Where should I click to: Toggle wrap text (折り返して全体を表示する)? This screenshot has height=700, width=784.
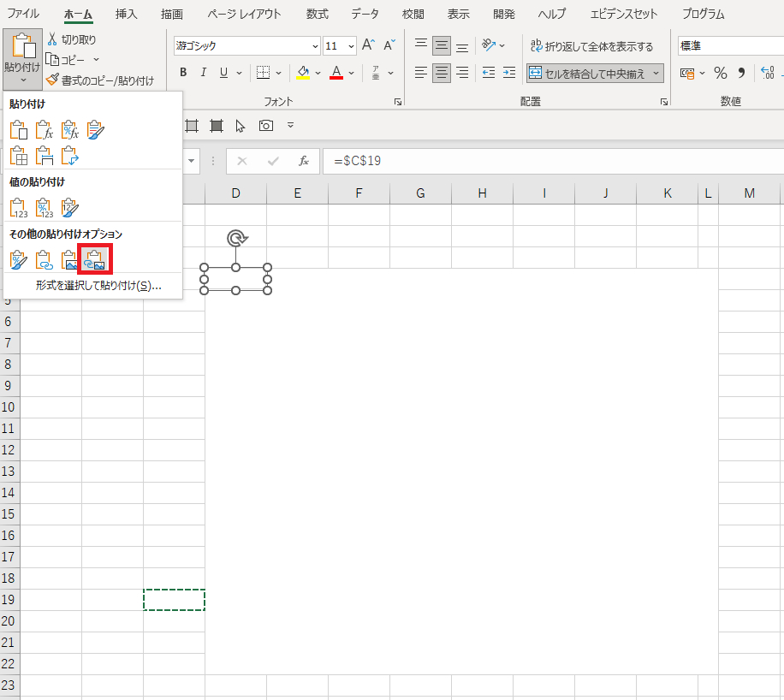[x=591, y=46]
